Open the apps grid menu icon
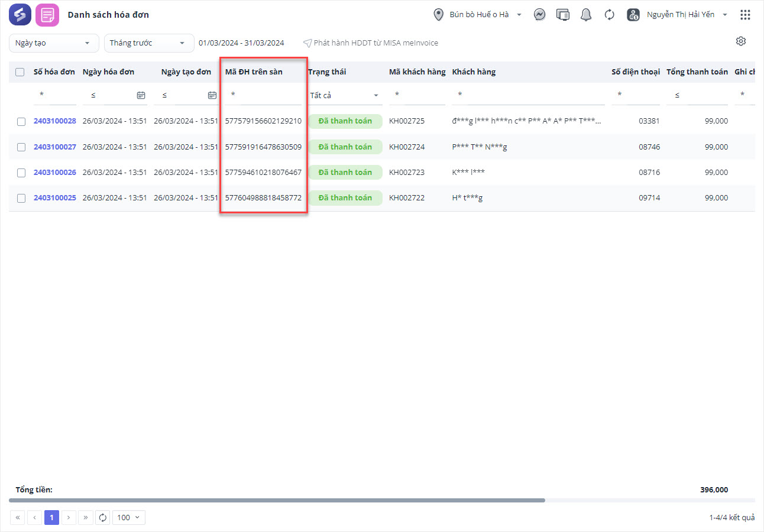Viewport: 764px width, 532px height. coord(745,15)
